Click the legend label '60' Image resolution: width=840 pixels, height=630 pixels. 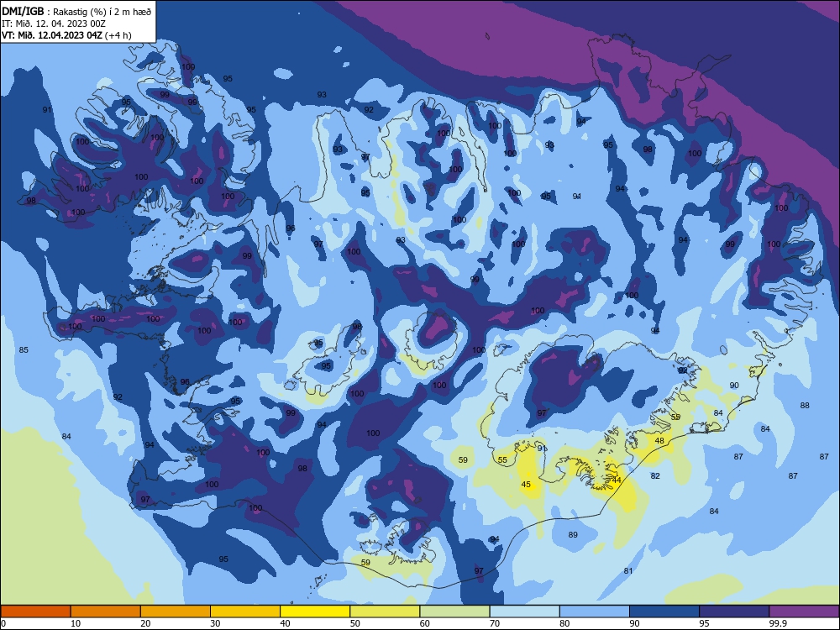(x=425, y=623)
